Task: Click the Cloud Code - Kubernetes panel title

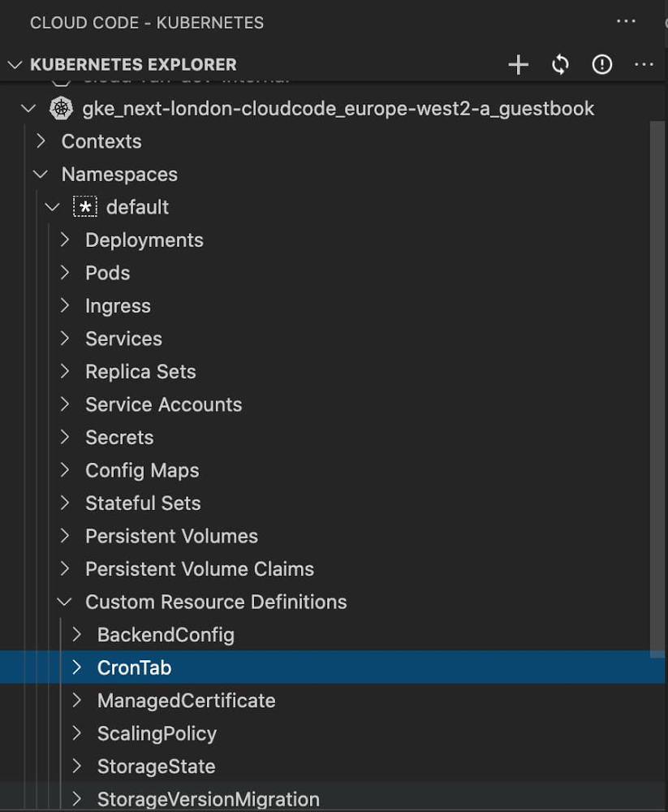Action: [x=147, y=23]
